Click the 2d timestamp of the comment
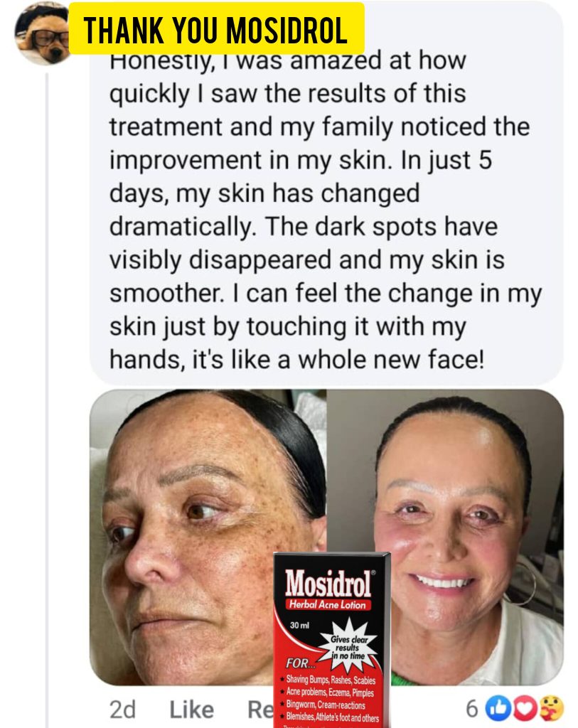 [122, 710]
